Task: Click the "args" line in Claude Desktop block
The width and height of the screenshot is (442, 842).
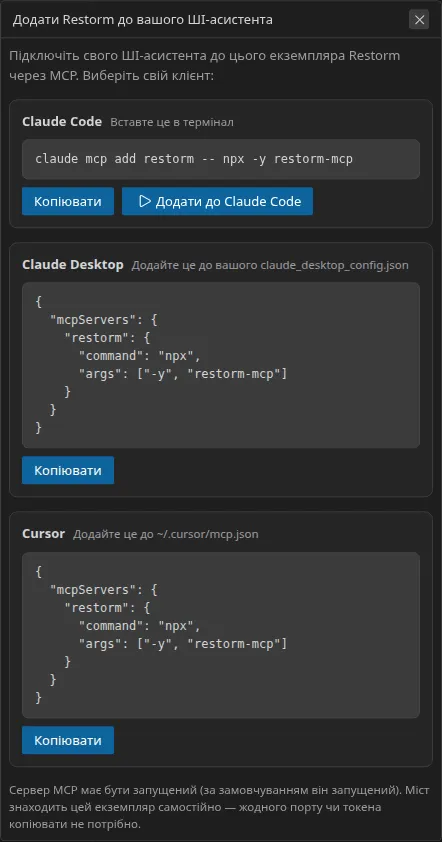Action: (x=183, y=374)
